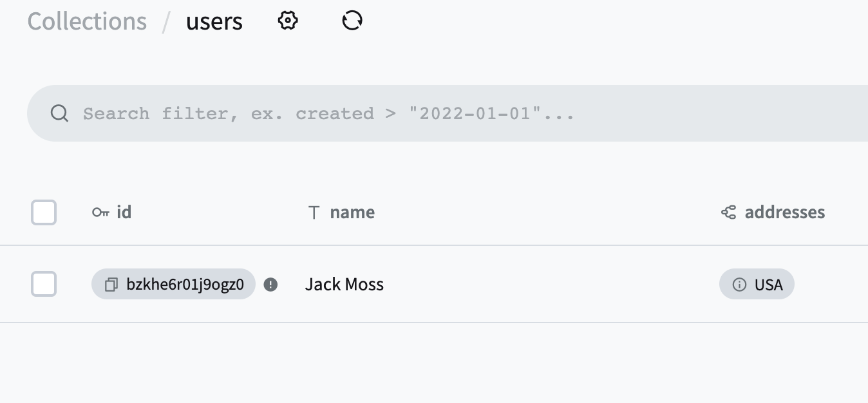Go back to the Collections overview
This screenshot has width=868, height=403.
(x=86, y=21)
